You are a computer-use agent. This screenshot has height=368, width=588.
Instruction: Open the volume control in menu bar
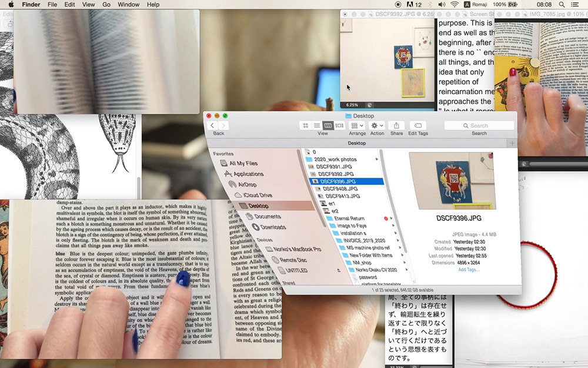[442, 5]
